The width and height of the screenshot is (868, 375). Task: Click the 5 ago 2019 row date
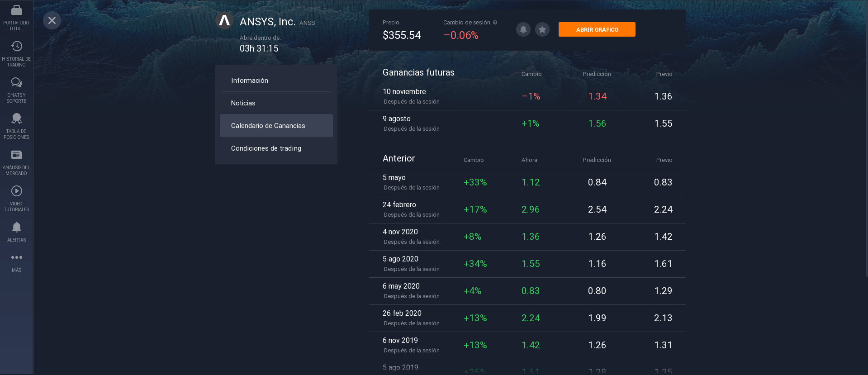point(400,367)
